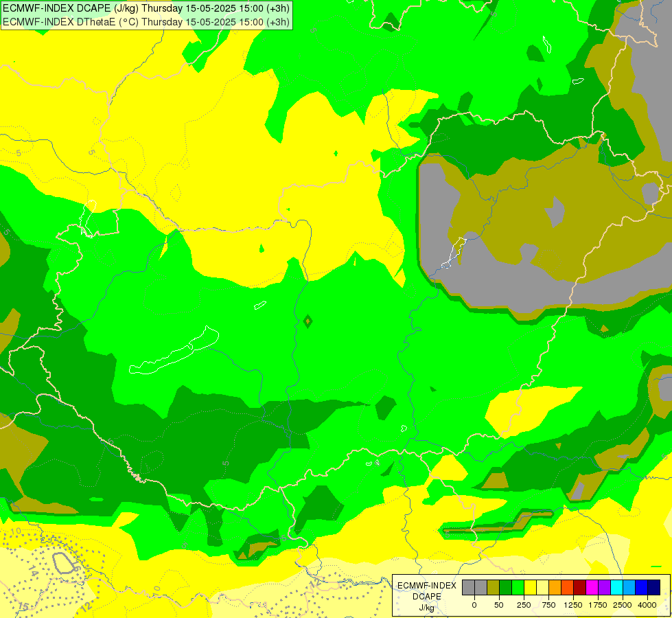Click the '750' label on legend scale
This screenshot has width=672, height=618.
pyautogui.click(x=548, y=605)
